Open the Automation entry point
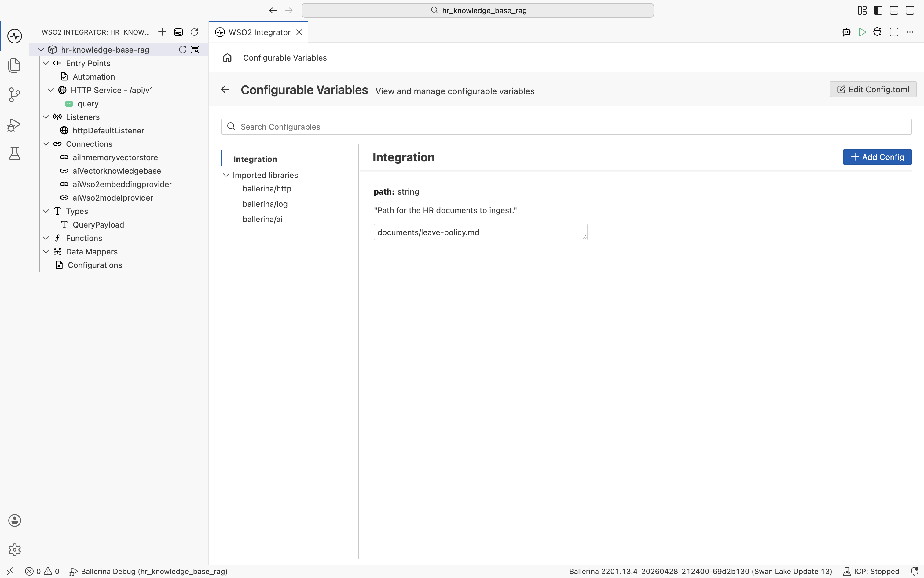The width and height of the screenshot is (924, 578). pyautogui.click(x=94, y=77)
